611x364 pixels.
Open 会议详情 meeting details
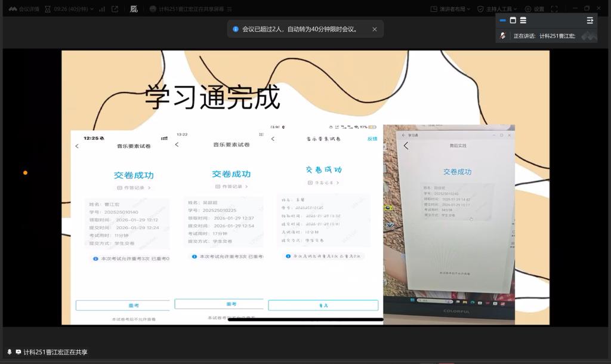tap(24, 9)
